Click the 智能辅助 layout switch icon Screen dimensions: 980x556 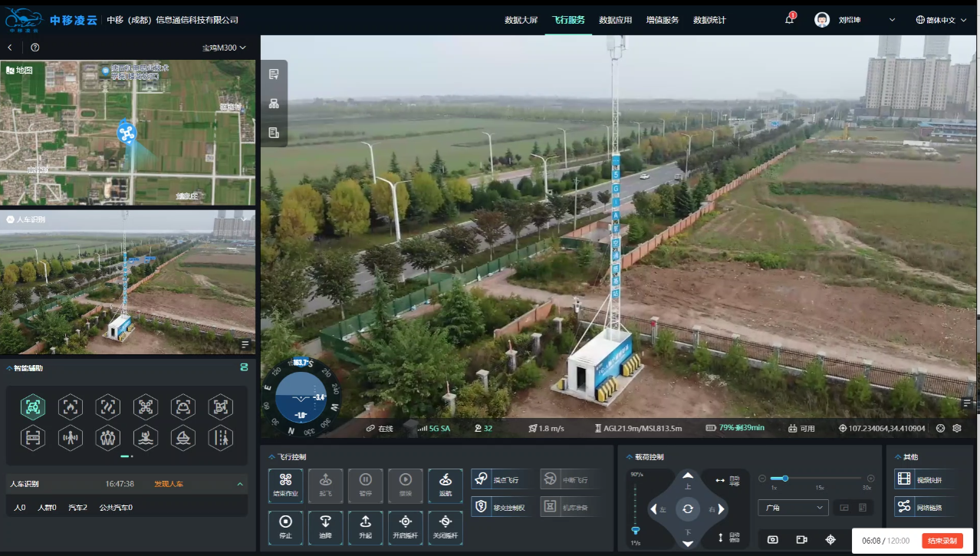tap(244, 368)
